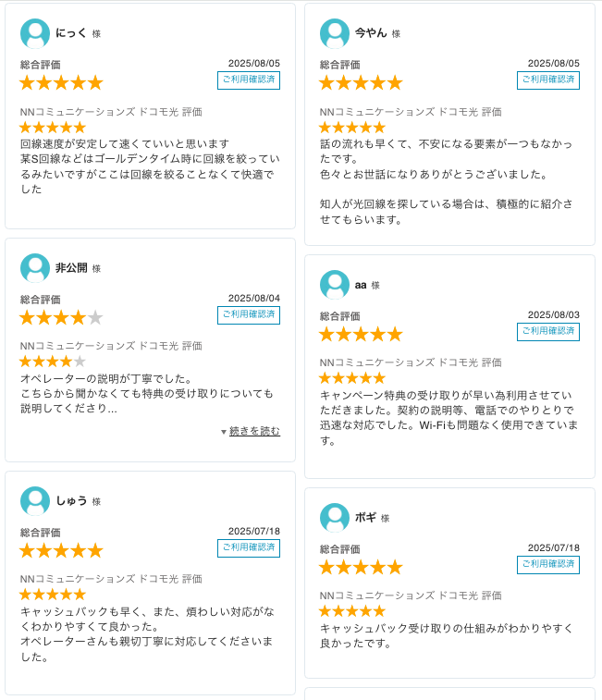Click 非公開 user avatar icon
602x700 pixels.
[35, 268]
